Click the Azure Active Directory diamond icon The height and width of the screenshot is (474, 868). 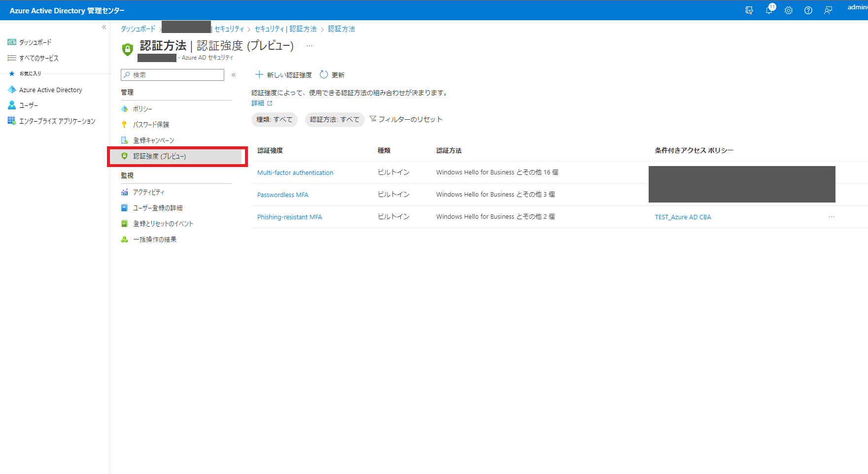click(12, 90)
